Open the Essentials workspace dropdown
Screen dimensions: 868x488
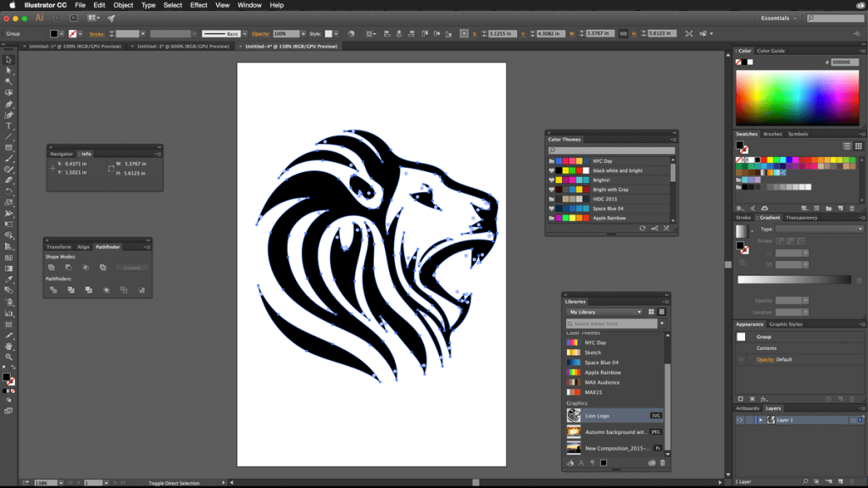click(778, 19)
